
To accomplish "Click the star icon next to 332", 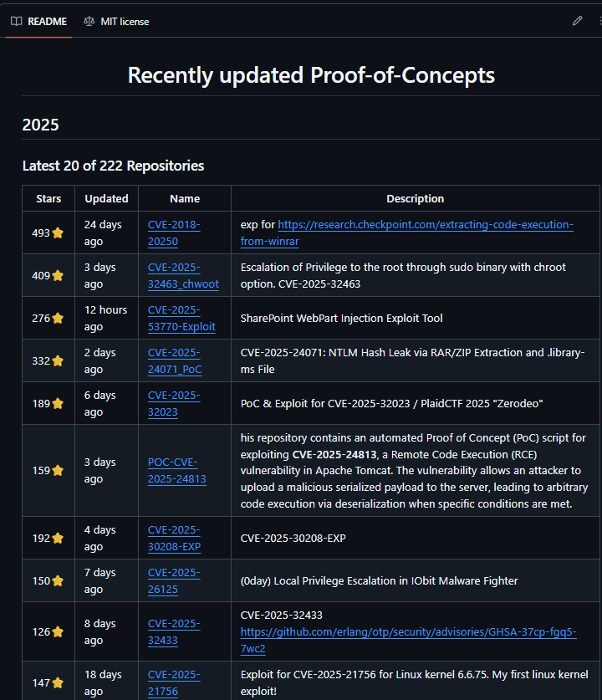I will pyautogui.click(x=58, y=360).
